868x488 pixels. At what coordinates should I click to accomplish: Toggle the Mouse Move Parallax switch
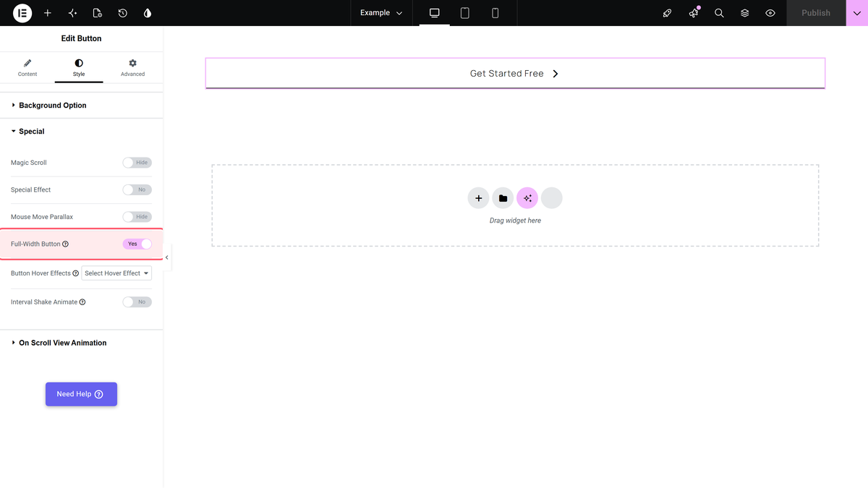(137, 217)
